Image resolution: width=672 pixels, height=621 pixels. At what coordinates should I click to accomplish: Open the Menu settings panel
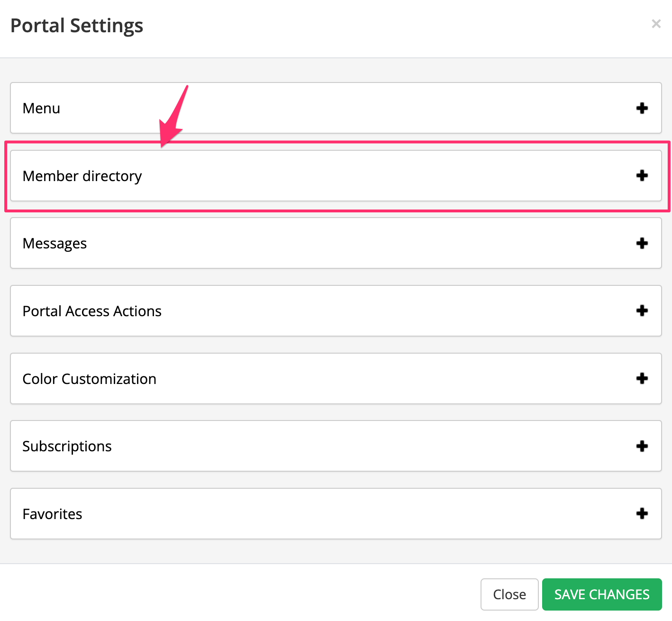pos(336,108)
